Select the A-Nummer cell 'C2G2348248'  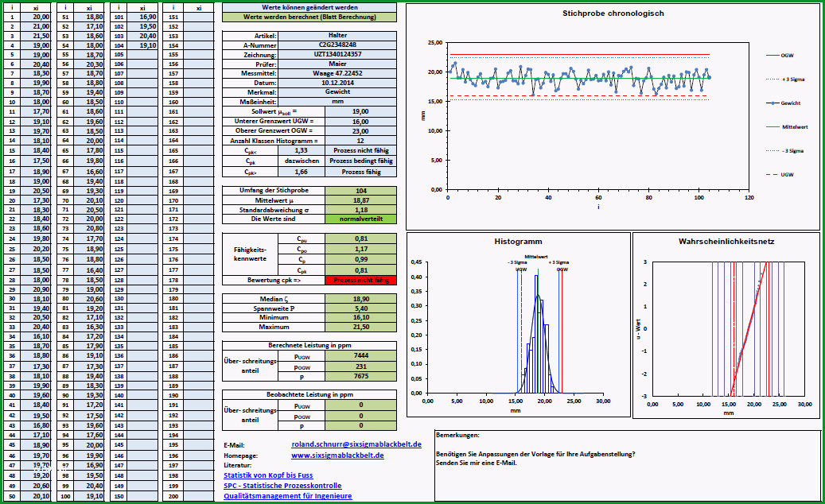click(337, 45)
